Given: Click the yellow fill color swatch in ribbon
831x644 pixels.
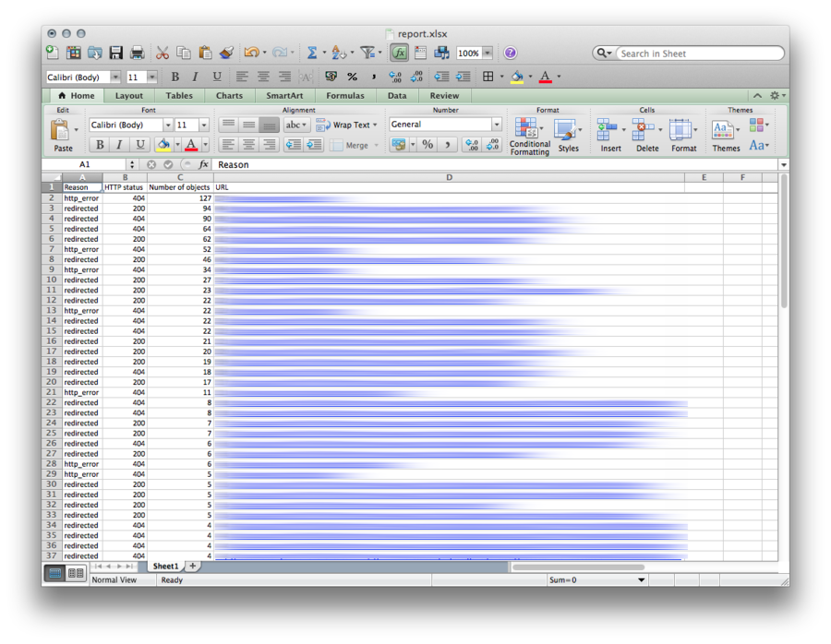Looking at the screenshot, I should pyautogui.click(x=163, y=145).
